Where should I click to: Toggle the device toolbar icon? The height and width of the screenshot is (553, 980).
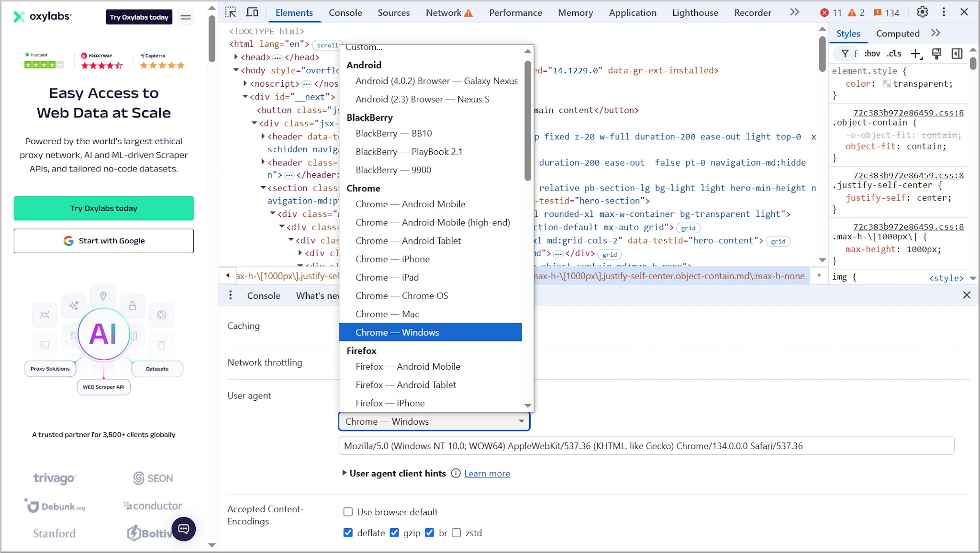252,12
